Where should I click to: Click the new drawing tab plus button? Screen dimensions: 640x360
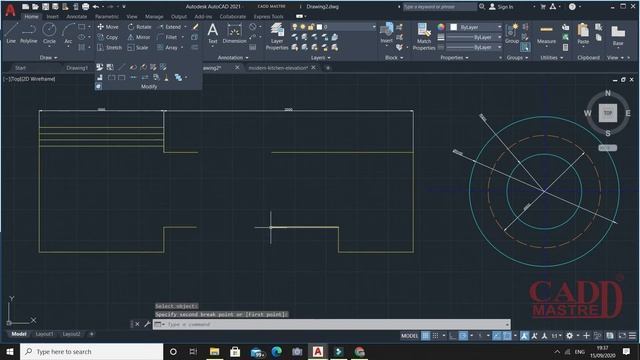pos(328,68)
